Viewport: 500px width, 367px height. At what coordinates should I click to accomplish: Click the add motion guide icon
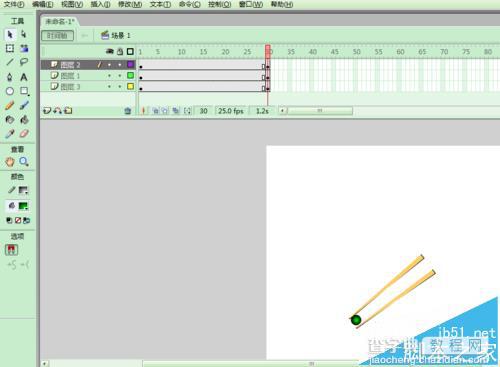[x=57, y=111]
